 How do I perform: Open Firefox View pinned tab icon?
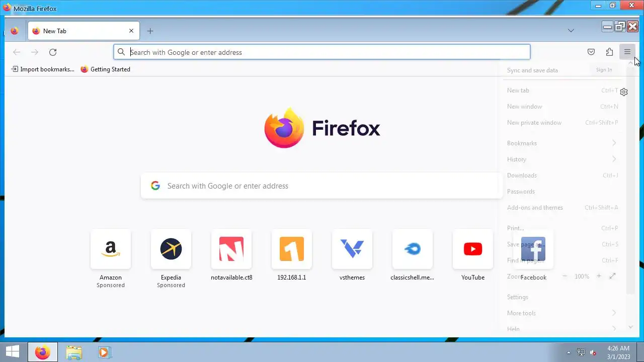tap(15, 31)
